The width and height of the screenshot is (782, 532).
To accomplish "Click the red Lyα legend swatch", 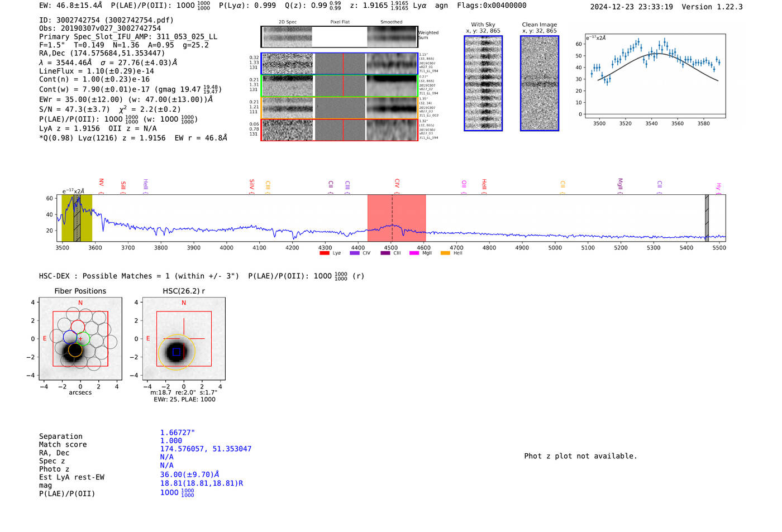I will tap(324, 253).
